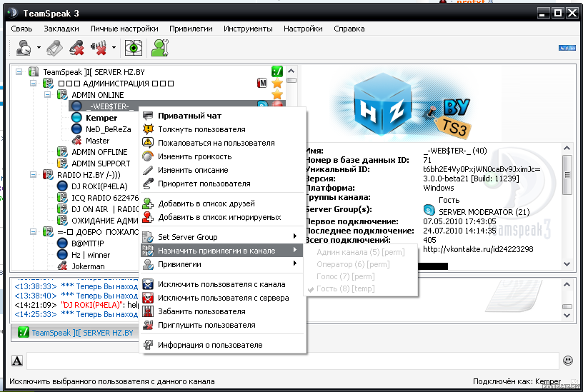The height and width of the screenshot is (392, 583).
Task: Click the Изменить громкость volume icon
Action: [148, 156]
